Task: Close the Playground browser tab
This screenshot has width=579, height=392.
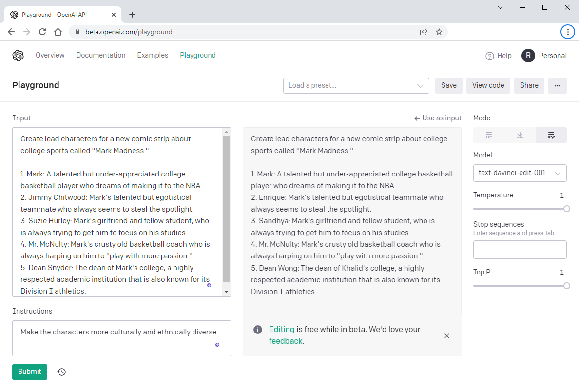Action: click(x=114, y=15)
